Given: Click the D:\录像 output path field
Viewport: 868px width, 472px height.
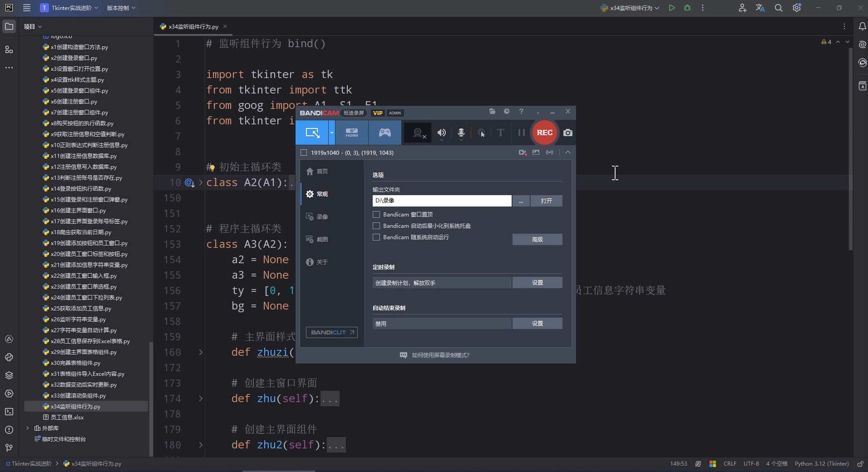Looking at the screenshot, I should 442,201.
